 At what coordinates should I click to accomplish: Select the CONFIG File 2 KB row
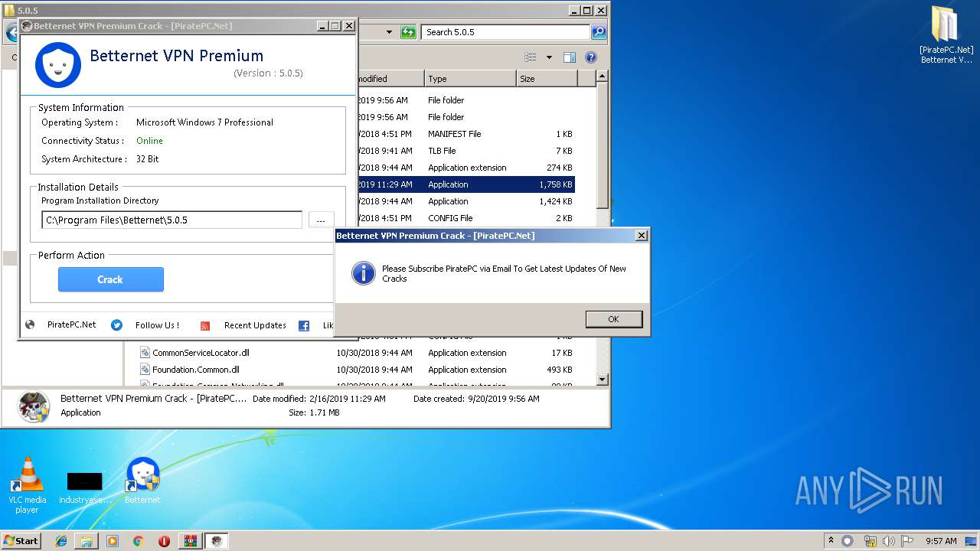[465, 218]
